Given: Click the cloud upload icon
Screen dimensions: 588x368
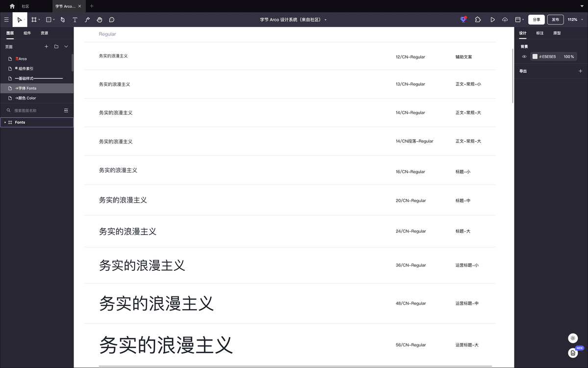Looking at the screenshot, I should click(505, 20).
